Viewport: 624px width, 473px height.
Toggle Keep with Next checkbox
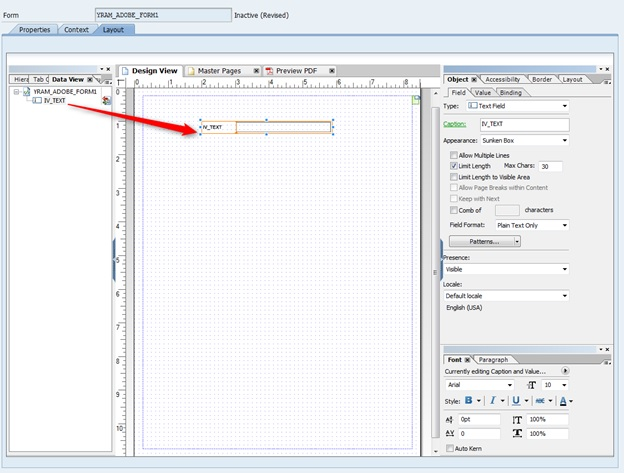point(453,199)
